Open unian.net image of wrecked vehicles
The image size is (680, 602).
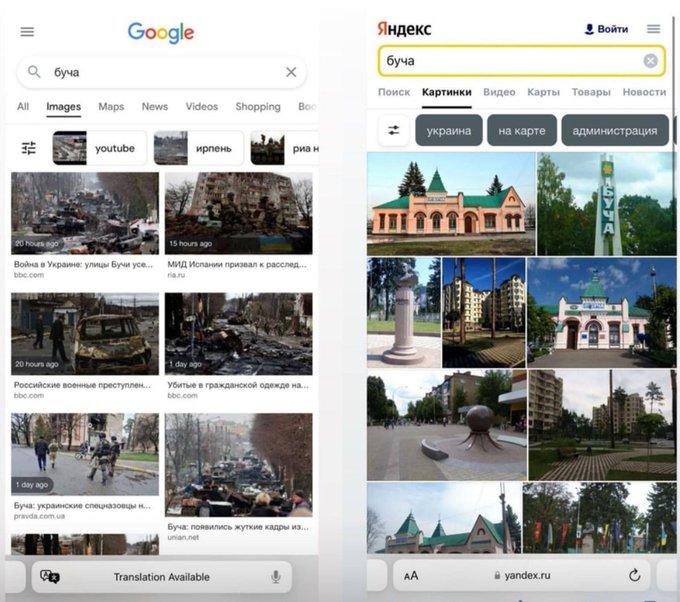point(239,465)
